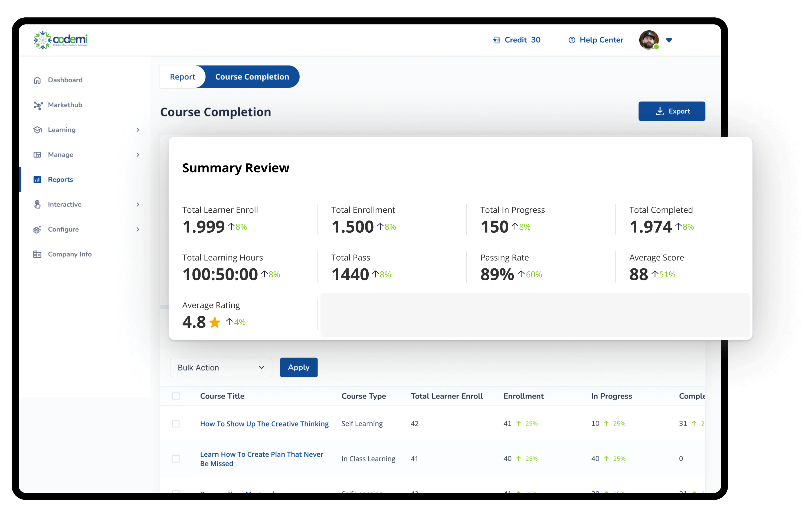Sort by Course Title column header
The image size is (812, 520).
(x=222, y=396)
